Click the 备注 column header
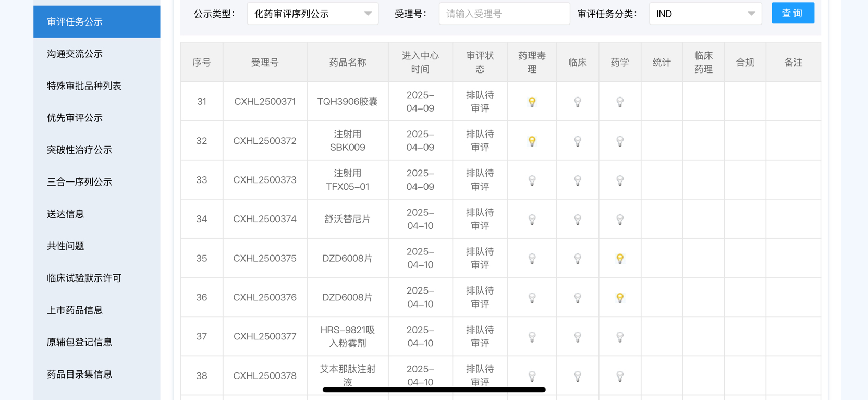The width and height of the screenshot is (868, 401). coord(793,63)
